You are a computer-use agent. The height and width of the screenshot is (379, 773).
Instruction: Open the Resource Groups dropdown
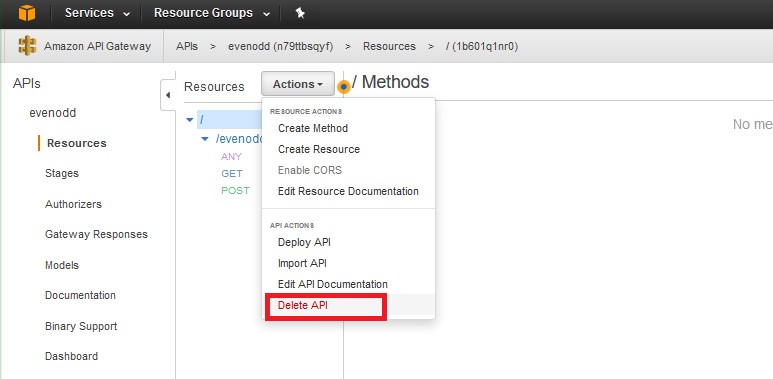212,13
